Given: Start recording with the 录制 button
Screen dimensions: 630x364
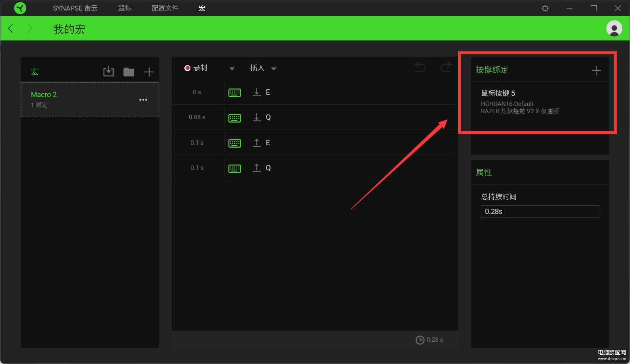Looking at the screenshot, I should (x=196, y=68).
